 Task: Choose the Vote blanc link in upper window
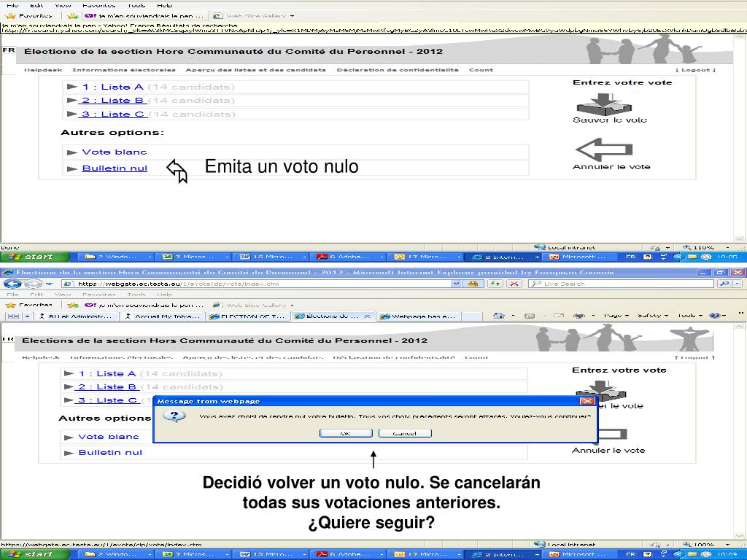coord(115,152)
